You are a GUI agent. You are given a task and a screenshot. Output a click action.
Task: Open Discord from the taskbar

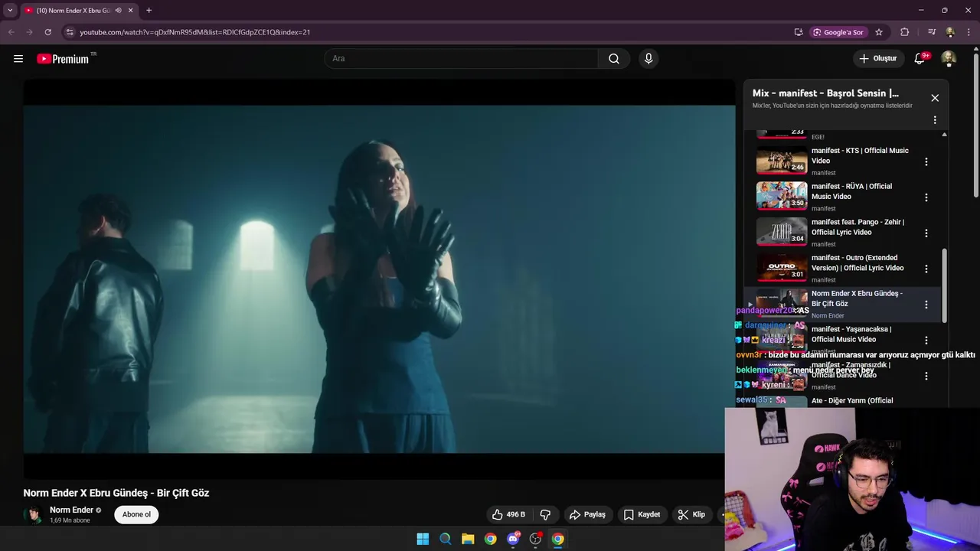[x=513, y=539]
